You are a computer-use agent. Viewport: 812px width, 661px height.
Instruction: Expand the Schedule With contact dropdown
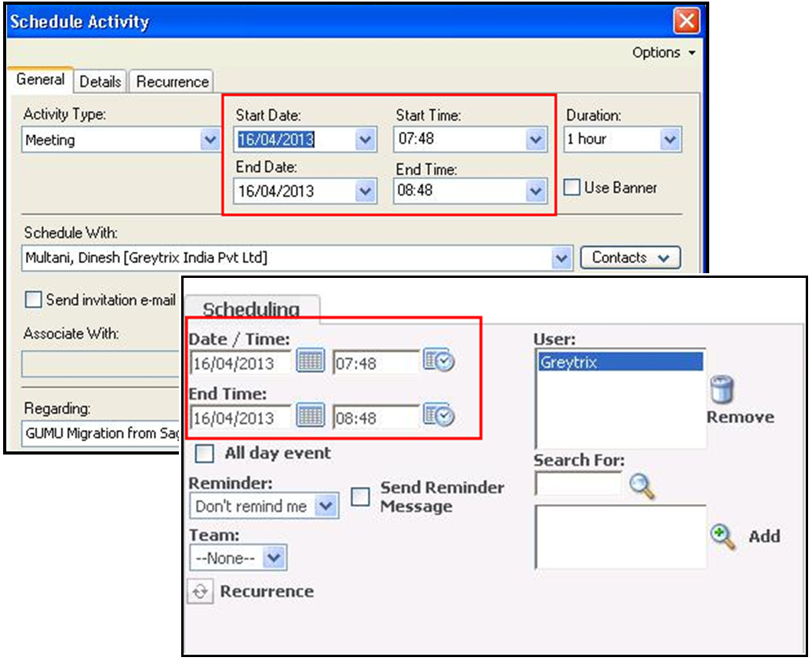[x=562, y=258]
